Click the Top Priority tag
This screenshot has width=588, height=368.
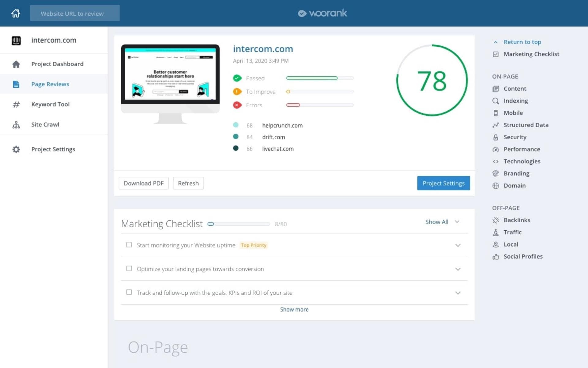click(x=254, y=245)
